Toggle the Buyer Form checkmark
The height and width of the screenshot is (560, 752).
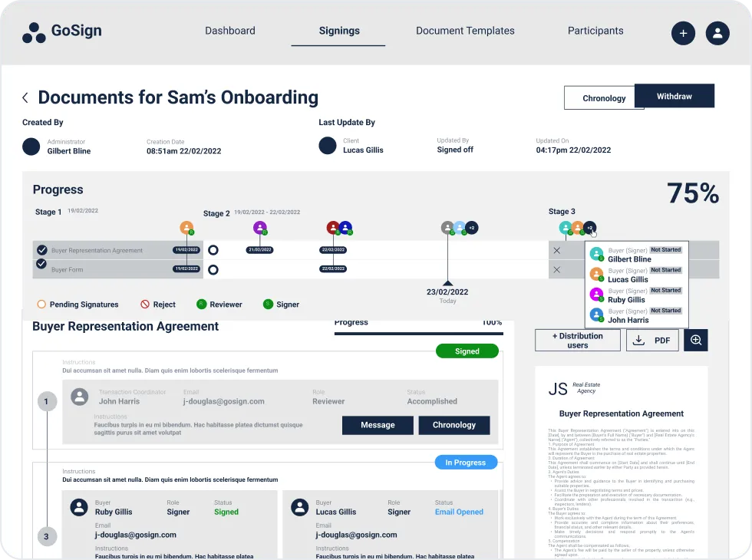[x=42, y=264]
